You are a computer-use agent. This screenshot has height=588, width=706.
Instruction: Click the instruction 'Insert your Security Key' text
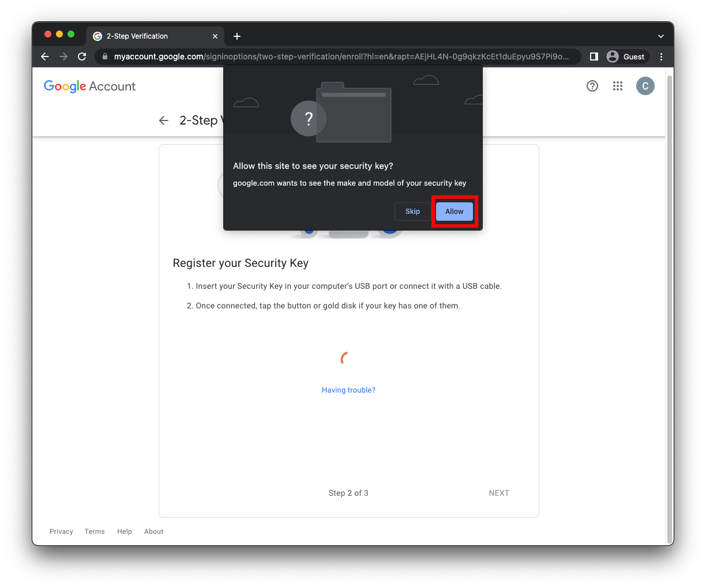coord(349,286)
